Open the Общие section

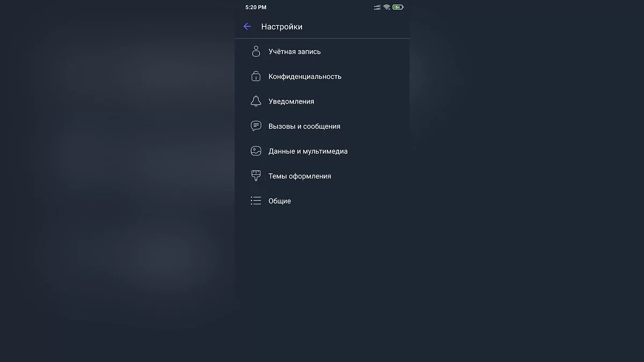280,201
